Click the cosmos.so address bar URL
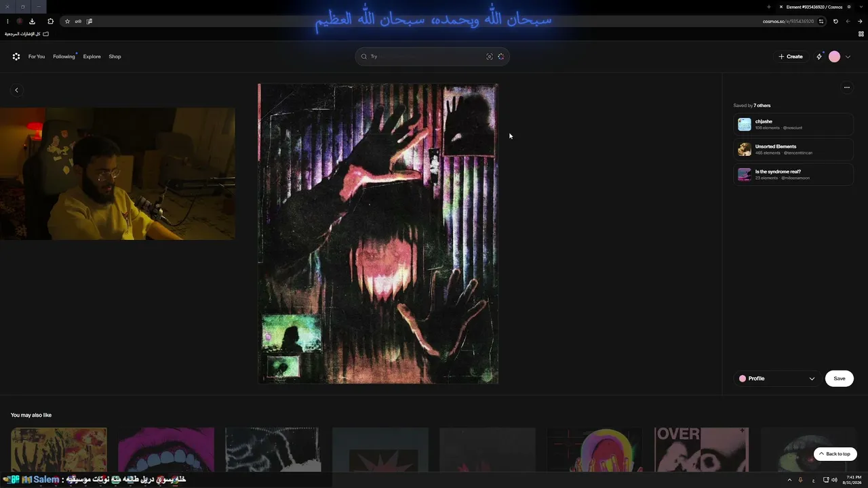Image resolution: width=868 pixels, height=488 pixels. [789, 21]
